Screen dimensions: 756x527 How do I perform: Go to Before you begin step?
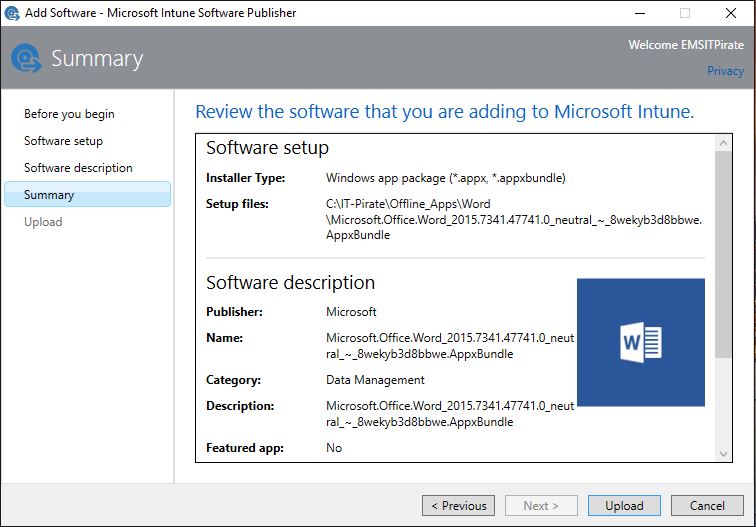click(69, 114)
